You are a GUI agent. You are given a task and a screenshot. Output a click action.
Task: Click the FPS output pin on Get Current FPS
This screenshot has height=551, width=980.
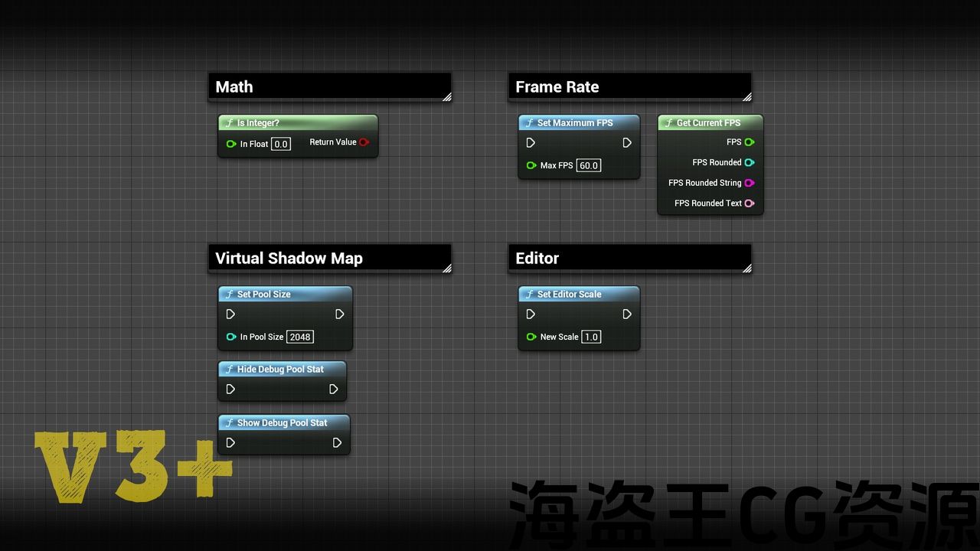[x=750, y=142]
